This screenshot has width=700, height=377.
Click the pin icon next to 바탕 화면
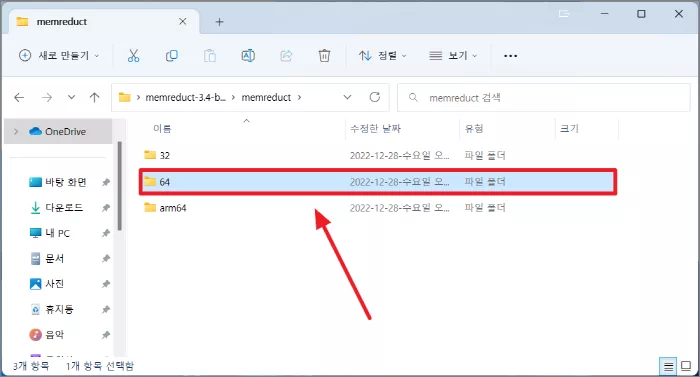pos(106,182)
